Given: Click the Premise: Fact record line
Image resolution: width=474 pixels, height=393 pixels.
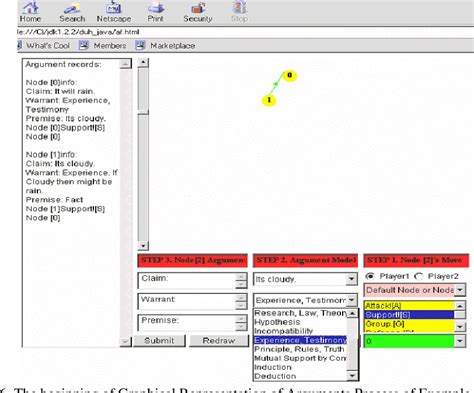Looking at the screenshot, I should [x=54, y=200].
